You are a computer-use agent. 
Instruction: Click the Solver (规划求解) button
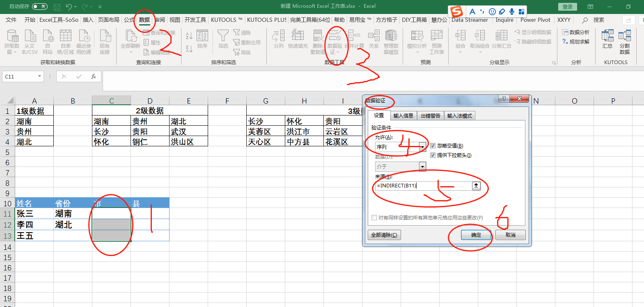click(x=576, y=42)
